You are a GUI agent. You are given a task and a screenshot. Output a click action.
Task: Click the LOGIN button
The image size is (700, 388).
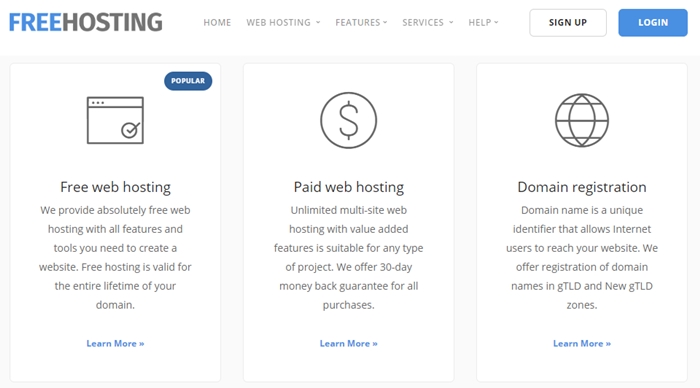(653, 22)
